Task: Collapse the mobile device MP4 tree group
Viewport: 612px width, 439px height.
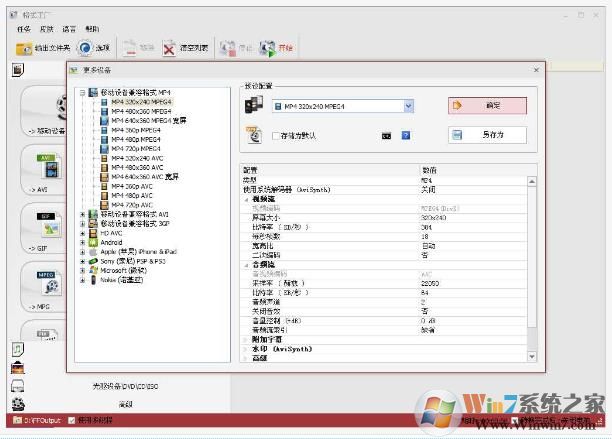Action: pos(83,92)
